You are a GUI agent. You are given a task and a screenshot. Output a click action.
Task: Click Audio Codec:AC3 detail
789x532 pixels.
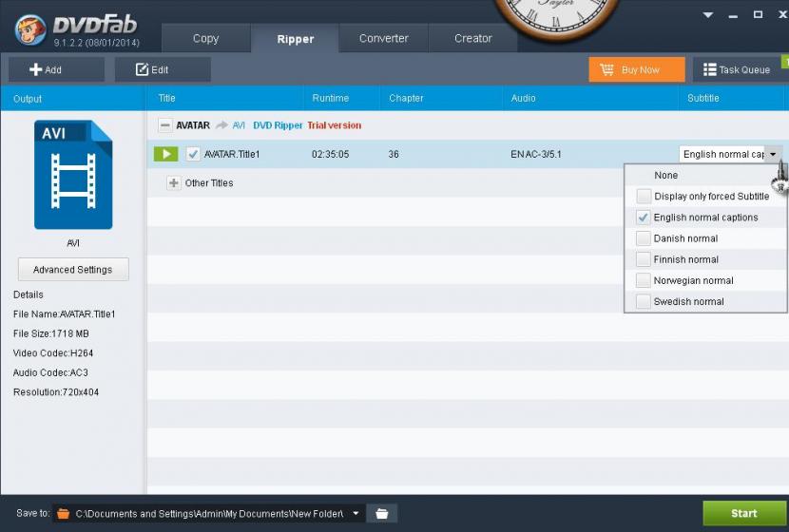point(50,372)
